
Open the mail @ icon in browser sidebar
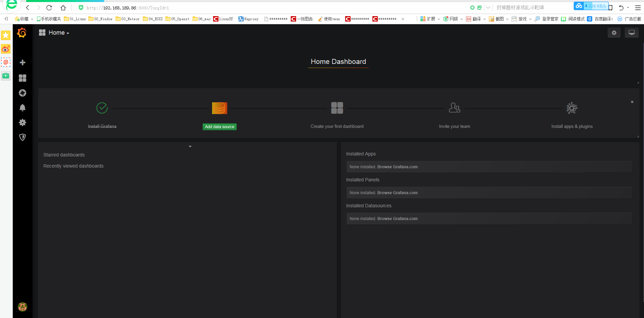tap(6, 62)
